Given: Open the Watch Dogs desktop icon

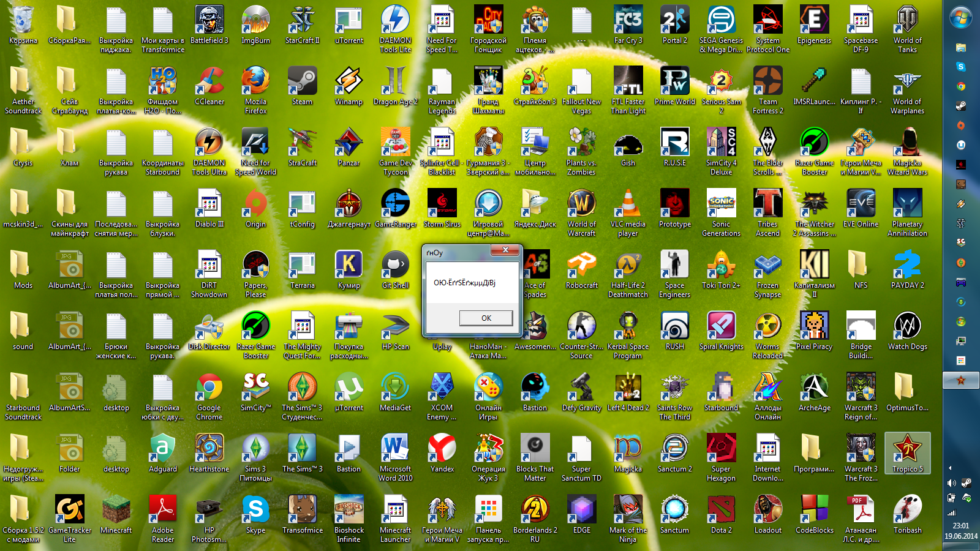Looking at the screenshot, I should [x=908, y=332].
